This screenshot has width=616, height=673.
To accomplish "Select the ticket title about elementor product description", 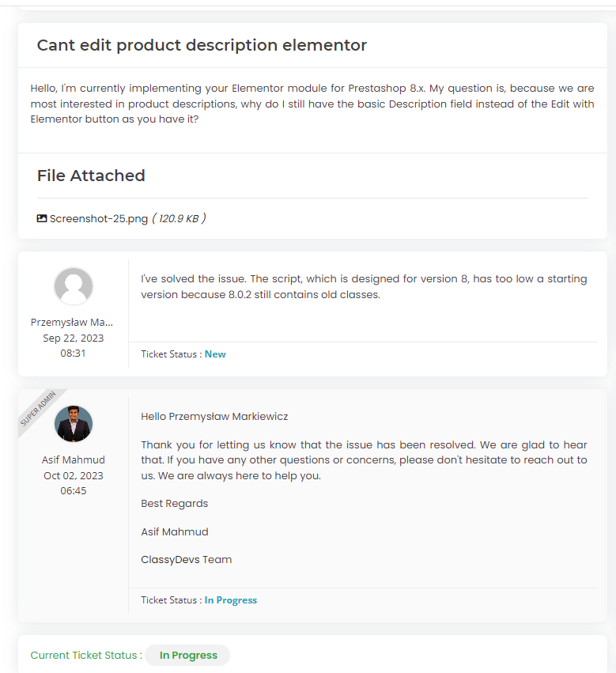I will click(202, 45).
